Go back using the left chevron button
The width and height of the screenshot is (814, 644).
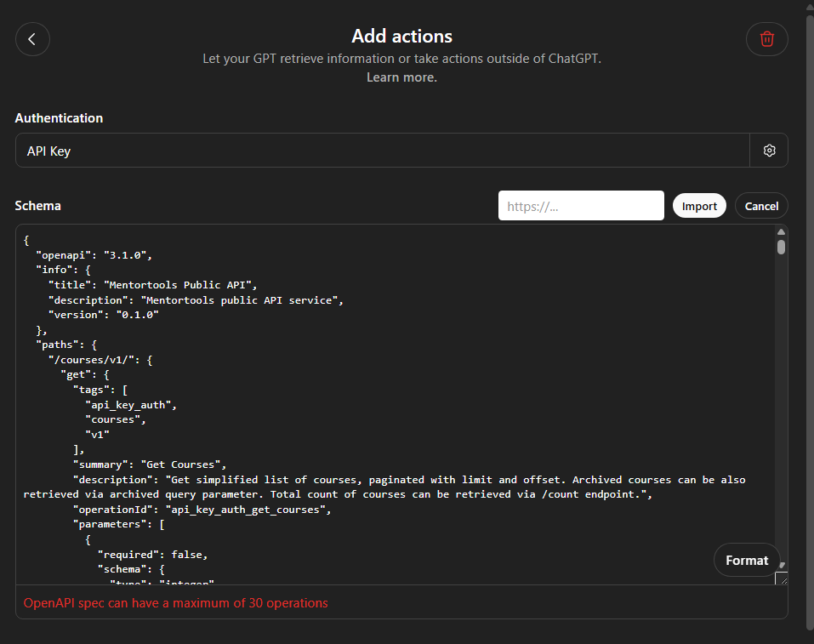(32, 39)
